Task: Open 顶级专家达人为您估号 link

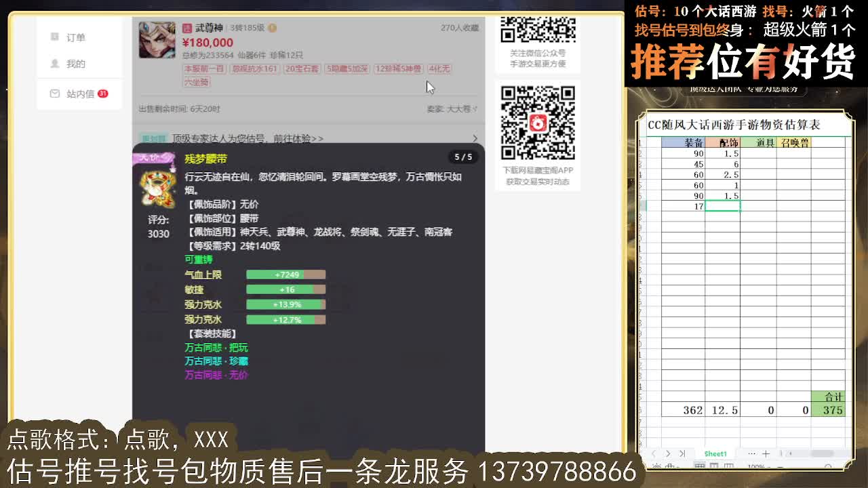Action: 248,138
